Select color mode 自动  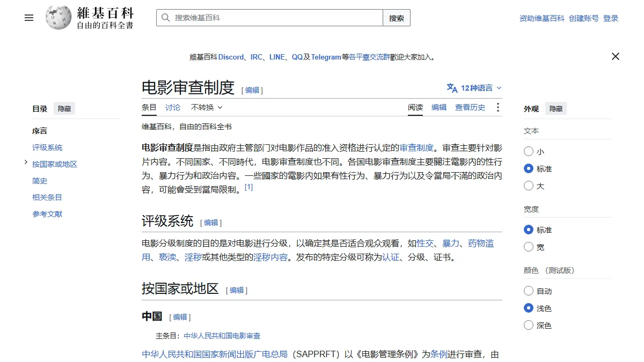[529, 291]
